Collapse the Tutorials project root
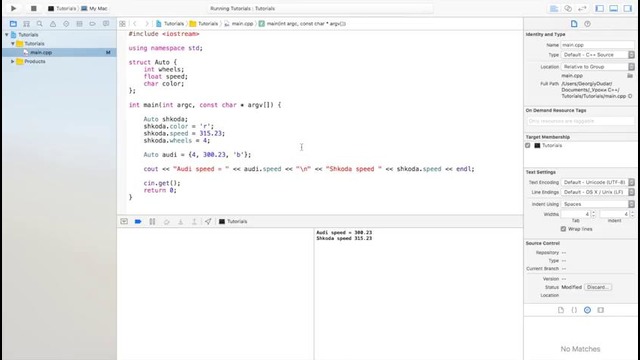The image size is (640, 360). click(x=7, y=35)
